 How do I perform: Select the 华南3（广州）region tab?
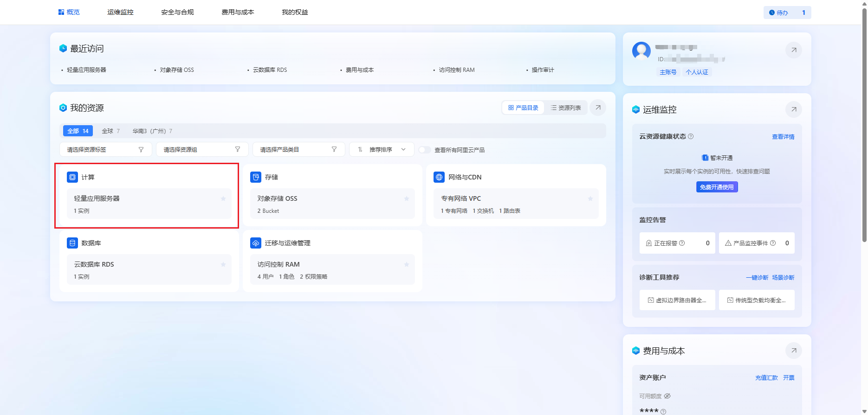[x=152, y=131]
